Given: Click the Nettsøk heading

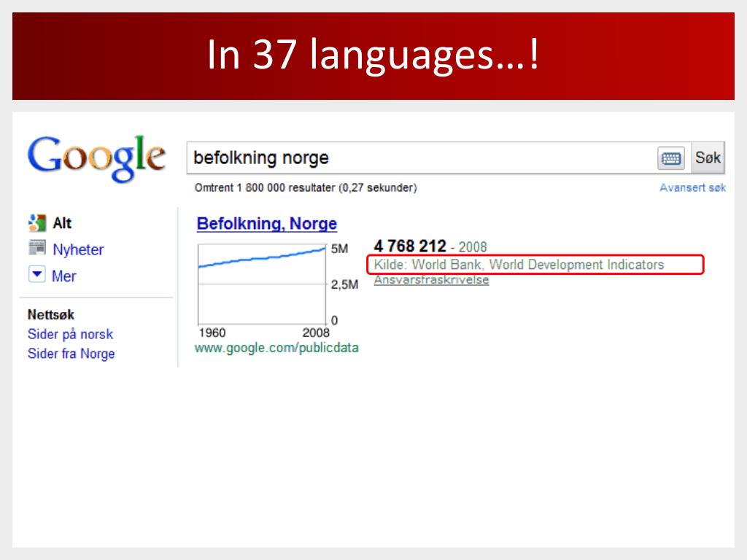Looking at the screenshot, I should [51, 315].
